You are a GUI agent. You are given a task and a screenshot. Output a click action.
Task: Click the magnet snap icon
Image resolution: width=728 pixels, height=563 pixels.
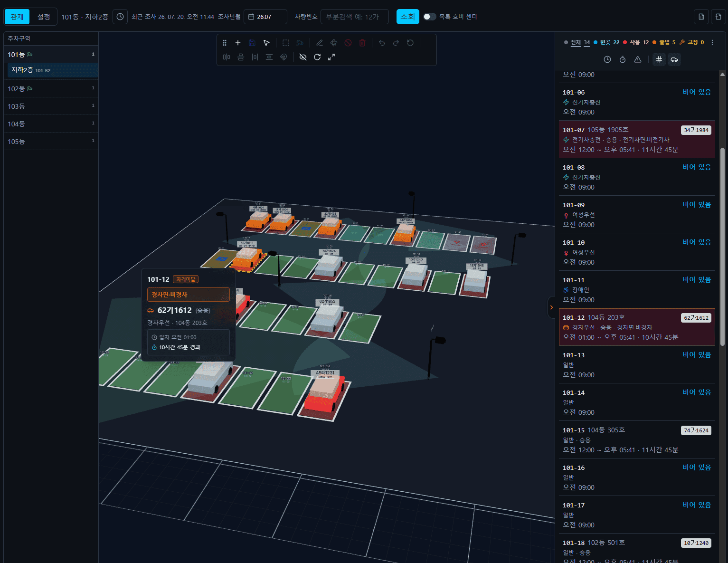point(284,57)
